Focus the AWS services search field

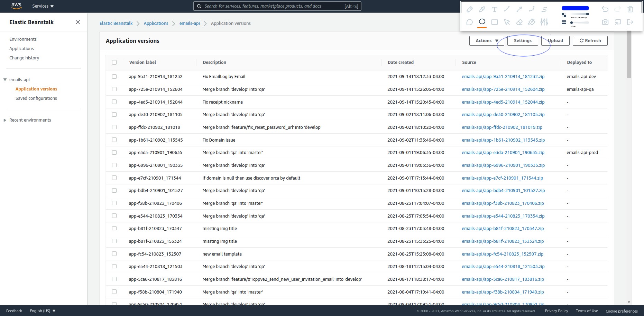[x=277, y=6]
